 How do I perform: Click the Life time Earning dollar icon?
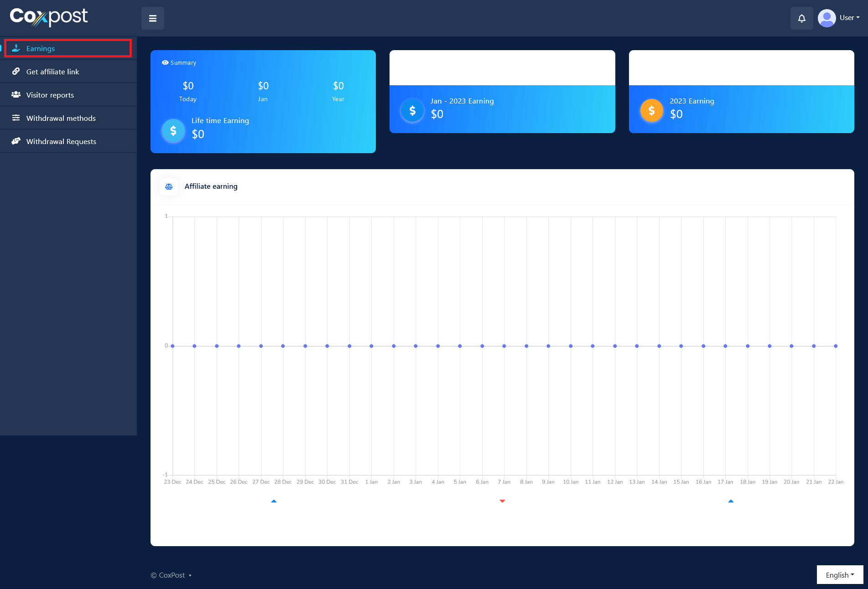pyautogui.click(x=173, y=131)
